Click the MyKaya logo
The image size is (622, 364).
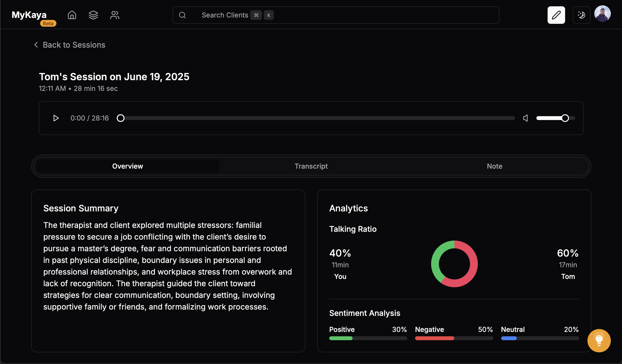(29, 15)
